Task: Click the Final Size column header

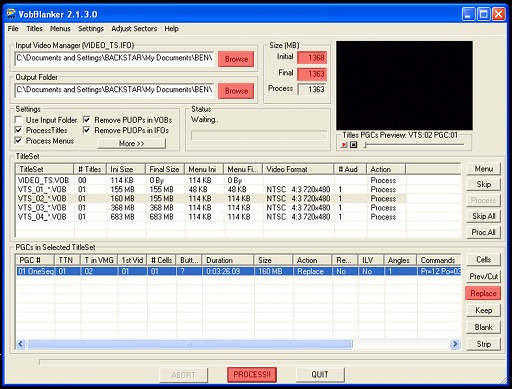Action: (x=165, y=169)
